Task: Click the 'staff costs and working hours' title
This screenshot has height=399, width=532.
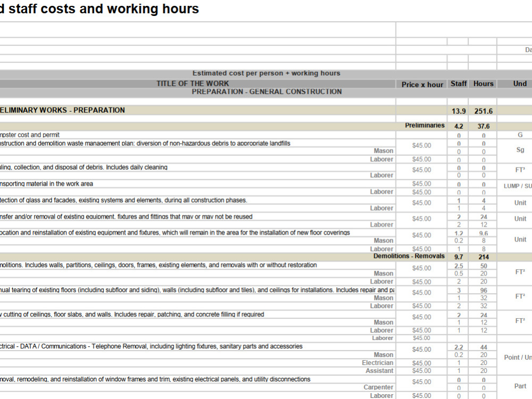Action: (104, 9)
